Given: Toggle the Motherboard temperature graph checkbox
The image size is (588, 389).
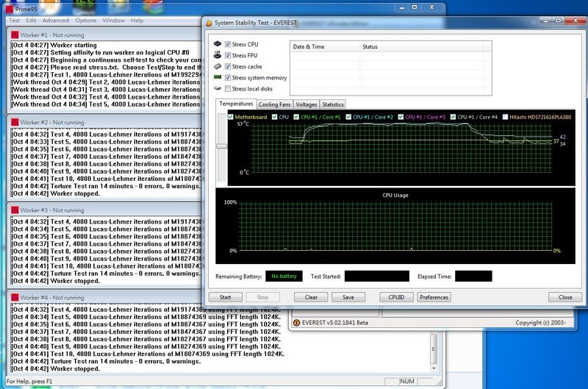Looking at the screenshot, I should [231, 117].
